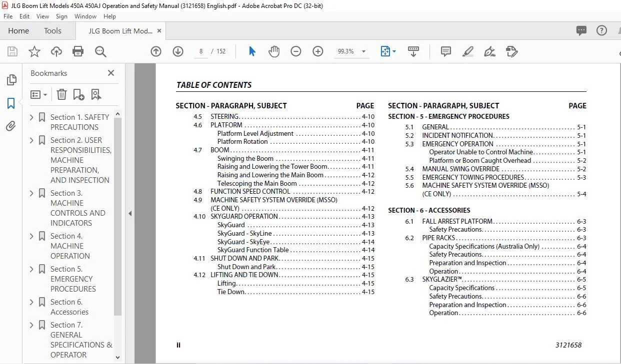Viewport: 621px width, 364px height.
Task: Open Section 5. EMERGENCY PROCEDURES bookmark
Action: (73, 279)
